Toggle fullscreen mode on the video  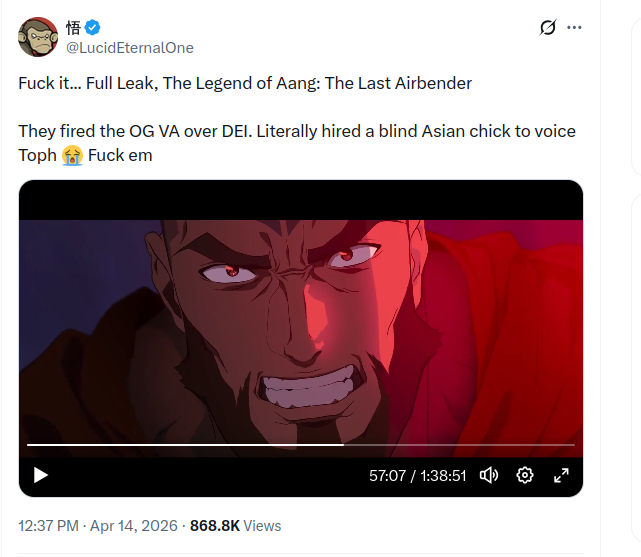tap(561, 475)
